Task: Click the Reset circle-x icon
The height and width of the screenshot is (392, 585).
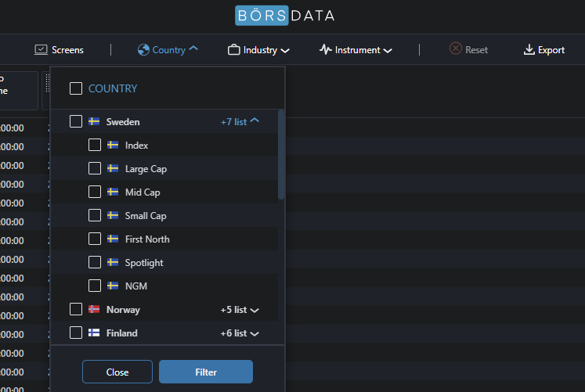Action: [456, 49]
